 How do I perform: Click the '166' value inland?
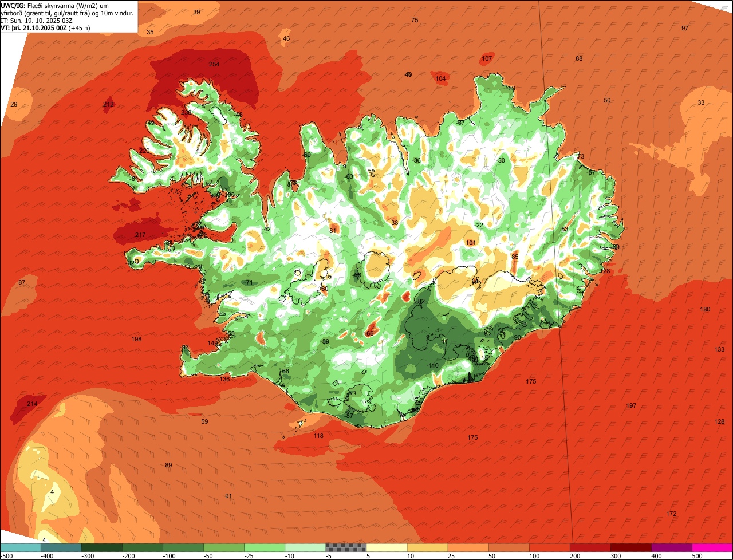(369, 333)
